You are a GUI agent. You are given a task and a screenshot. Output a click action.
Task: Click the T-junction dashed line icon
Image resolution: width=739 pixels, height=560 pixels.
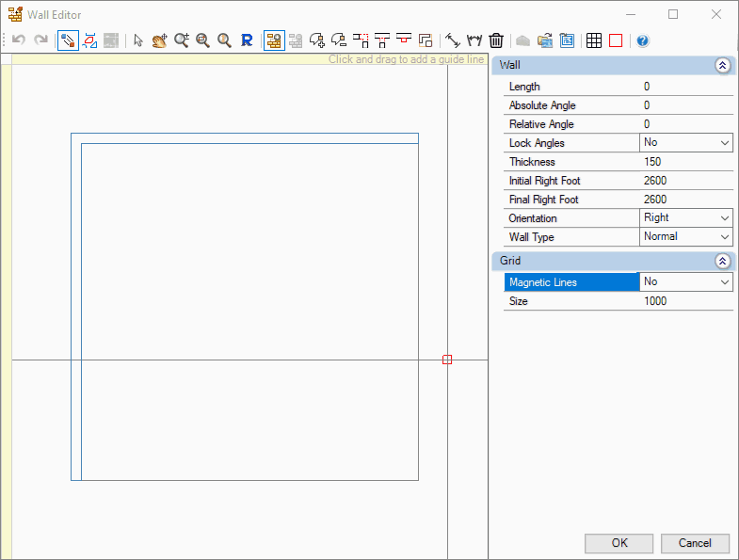[x=382, y=40]
